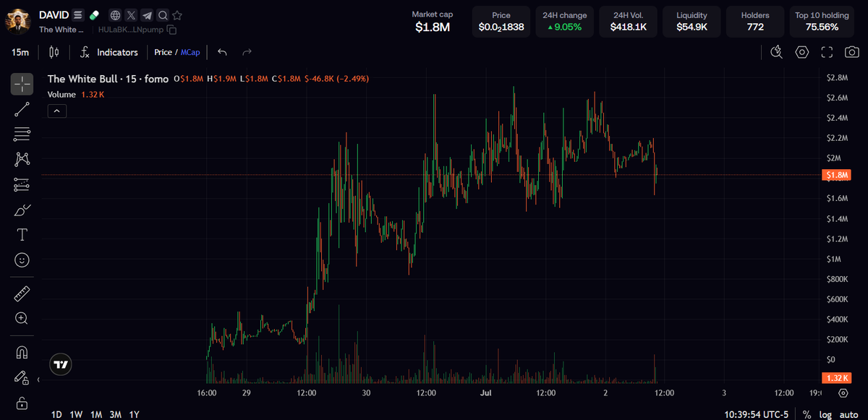The height and width of the screenshot is (420, 868).
Task: Toggle percent scale on price axis
Action: point(807,414)
